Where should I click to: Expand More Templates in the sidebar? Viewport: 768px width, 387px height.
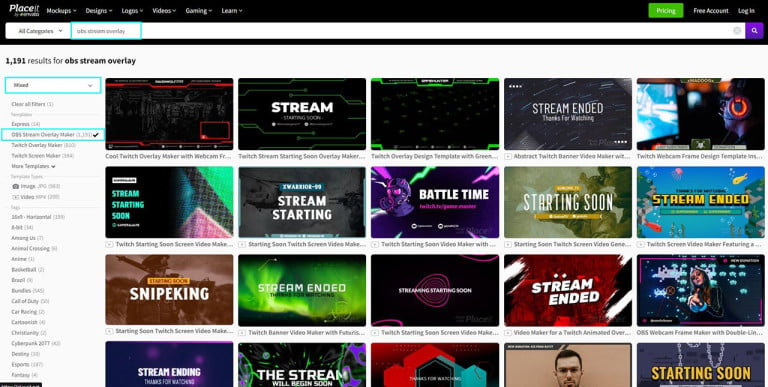(33, 167)
